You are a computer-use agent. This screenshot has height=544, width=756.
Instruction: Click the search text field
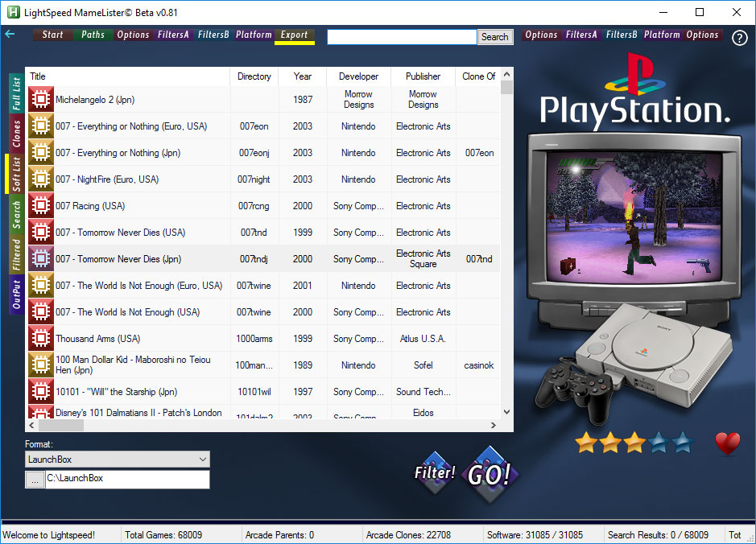coord(402,37)
